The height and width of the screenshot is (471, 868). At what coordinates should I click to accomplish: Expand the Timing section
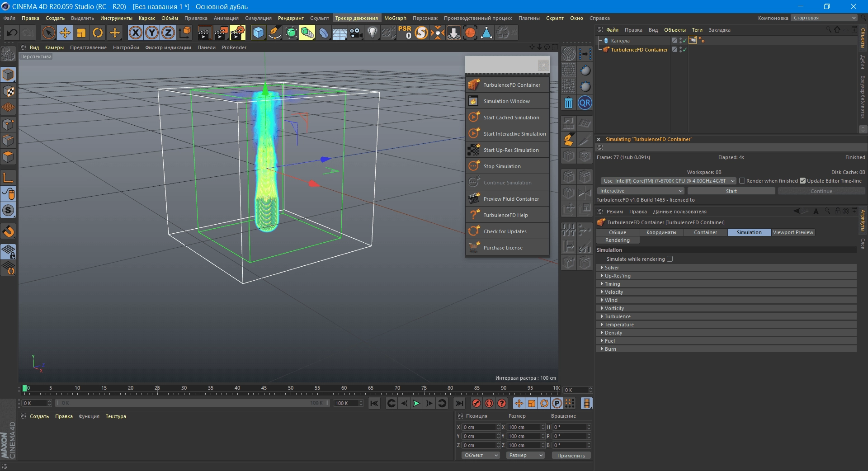(726, 284)
